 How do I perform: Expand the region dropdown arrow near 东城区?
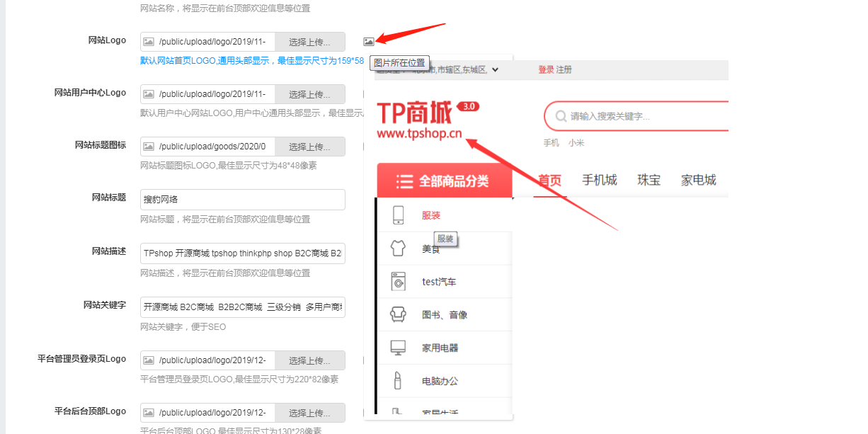495,69
